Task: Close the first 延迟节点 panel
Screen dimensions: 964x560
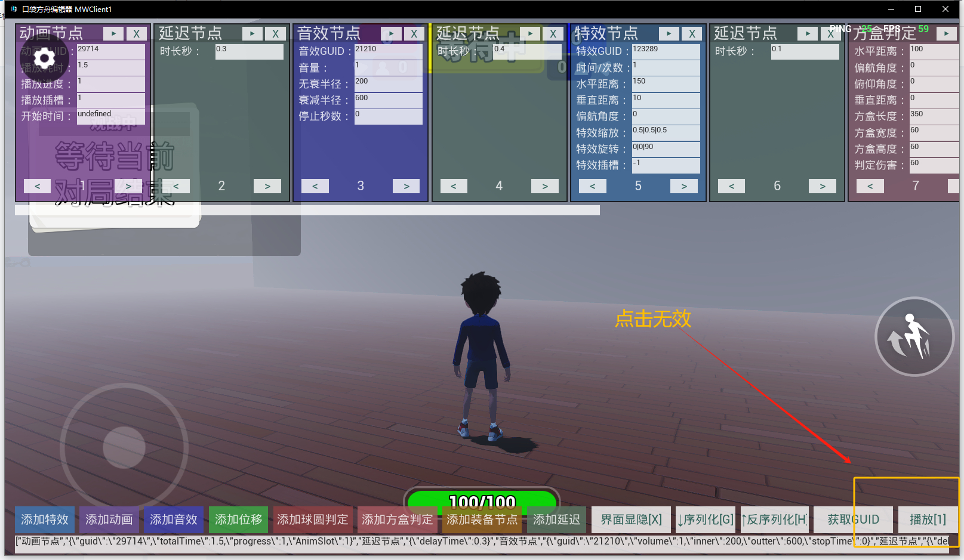Action: (x=275, y=34)
